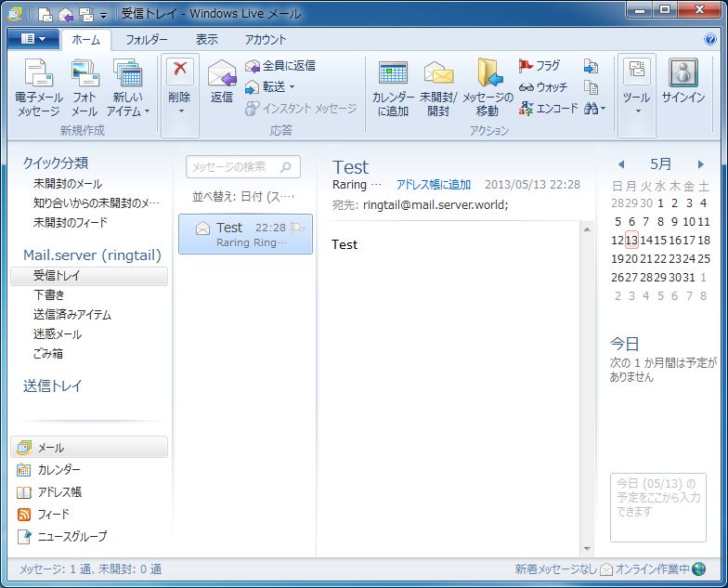Screen dimensions: 728x588
Task: Click the アドレス帳に追加 link
Action: [433, 185]
